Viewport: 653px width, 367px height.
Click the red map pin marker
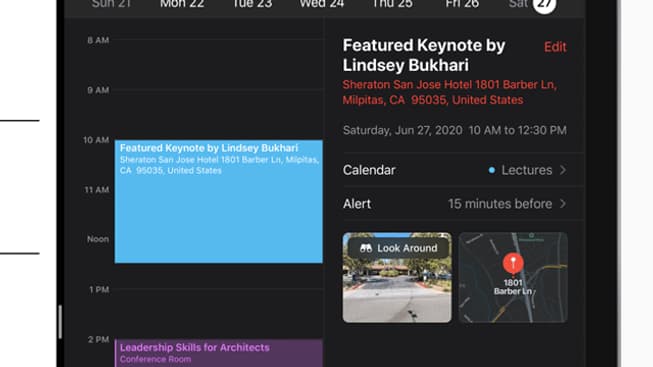coord(513,263)
